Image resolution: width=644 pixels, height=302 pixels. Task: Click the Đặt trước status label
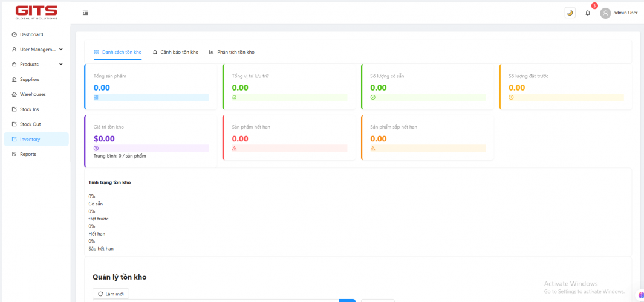tap(99, 219)
